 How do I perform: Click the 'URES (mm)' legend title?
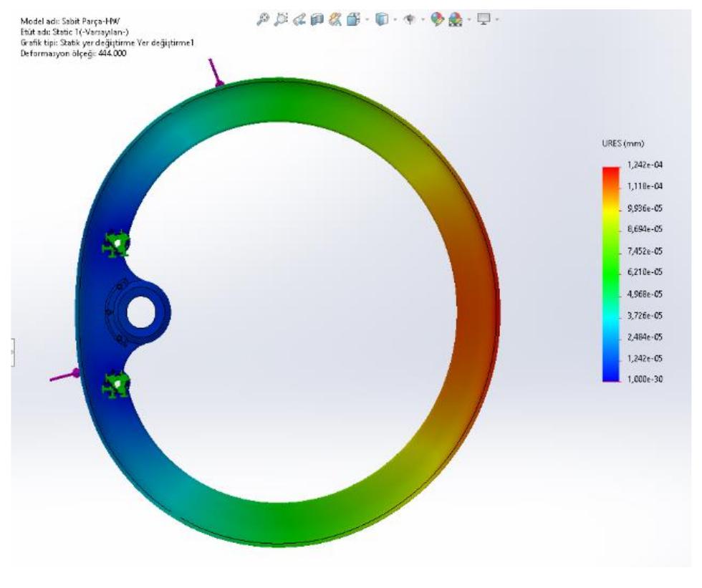click(x=622, y=144)
